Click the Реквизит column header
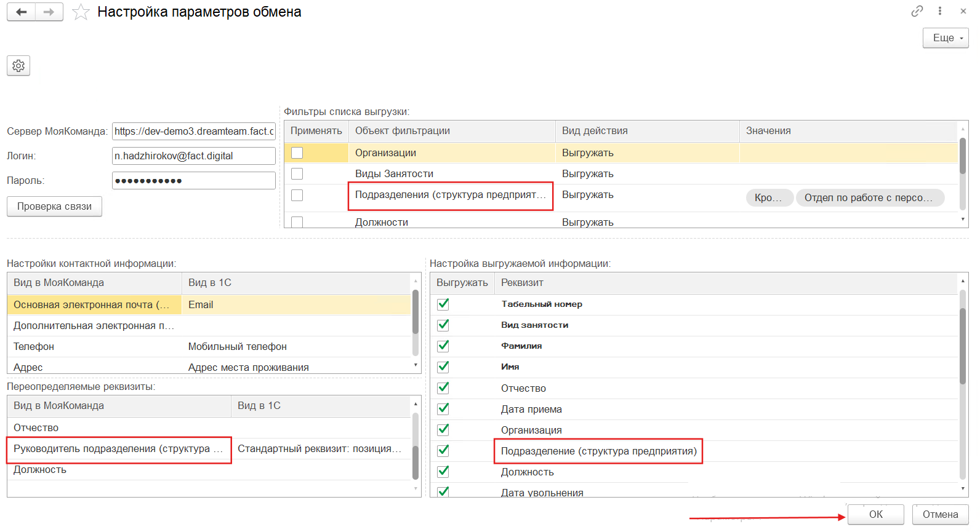Viewport: 980px width, 532px height. pos(726,283)
